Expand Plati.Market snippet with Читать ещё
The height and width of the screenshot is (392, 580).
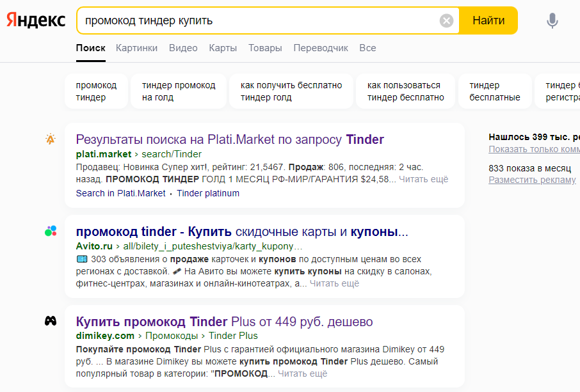coord(423,179)
